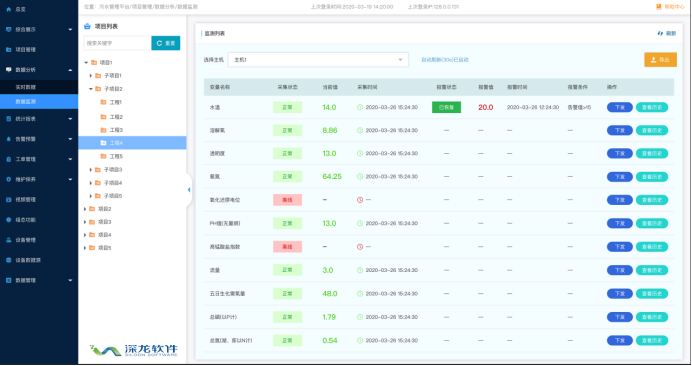Click the current value 64.25
This screenshot has height=366, width=692.
point(332,177)
